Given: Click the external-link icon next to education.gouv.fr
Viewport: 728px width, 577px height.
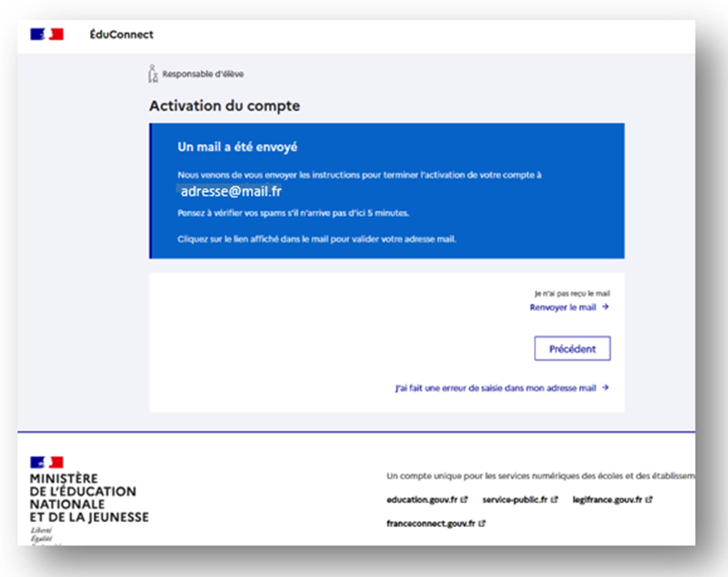Looking at the screenshot, I should tap(465, 500).
